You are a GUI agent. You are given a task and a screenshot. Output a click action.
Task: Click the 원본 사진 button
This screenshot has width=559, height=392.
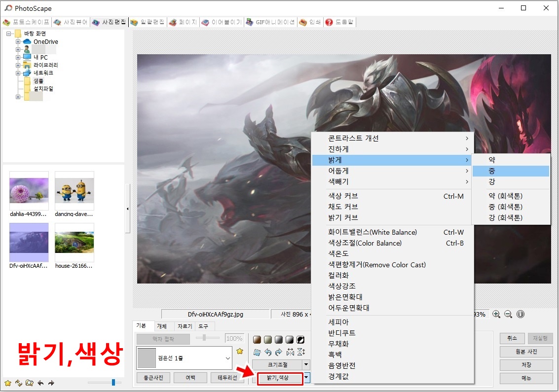(x=526, y=352)
